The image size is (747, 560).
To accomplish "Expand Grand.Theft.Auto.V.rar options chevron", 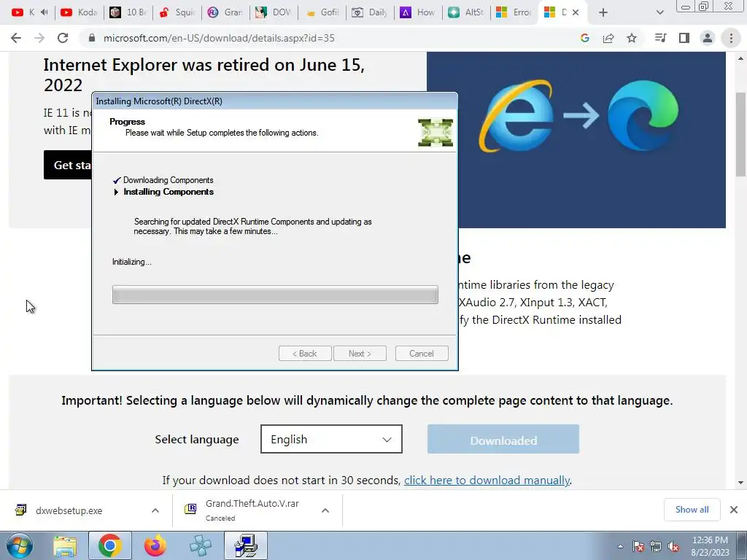I will [325, 510].
